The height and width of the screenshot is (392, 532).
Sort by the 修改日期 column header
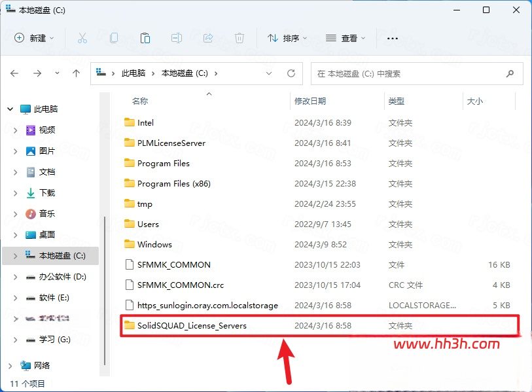pos(310,101)
